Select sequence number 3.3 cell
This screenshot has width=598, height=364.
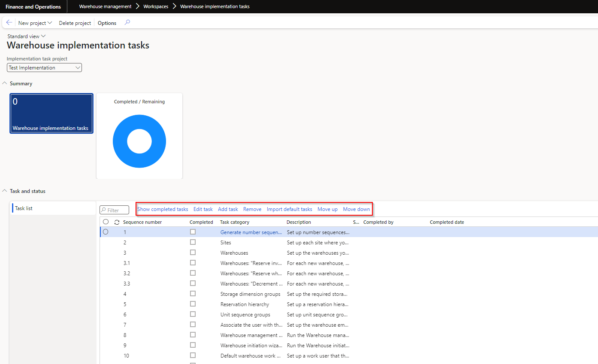point(127,283)
